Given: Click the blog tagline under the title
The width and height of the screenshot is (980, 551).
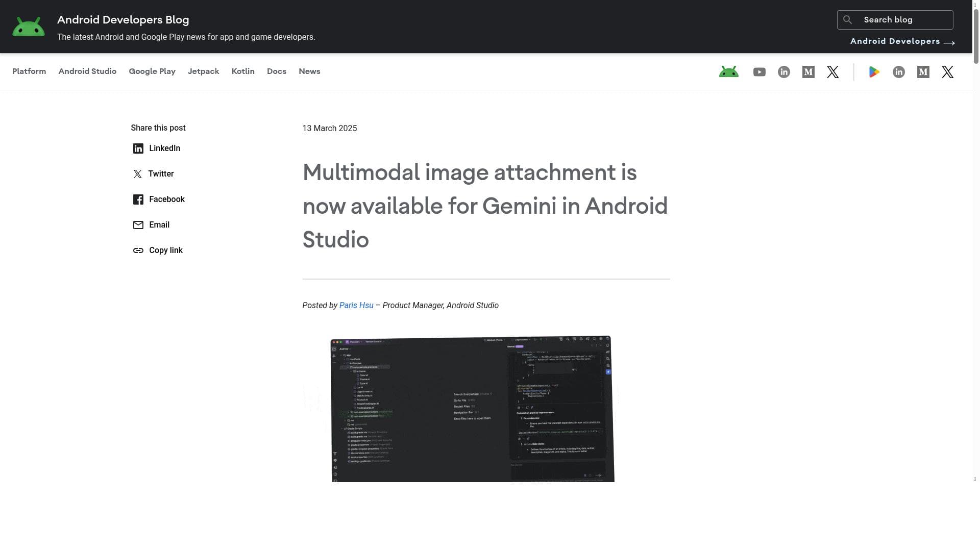Looking at the screenshot, I should click(x=186, y=37).
